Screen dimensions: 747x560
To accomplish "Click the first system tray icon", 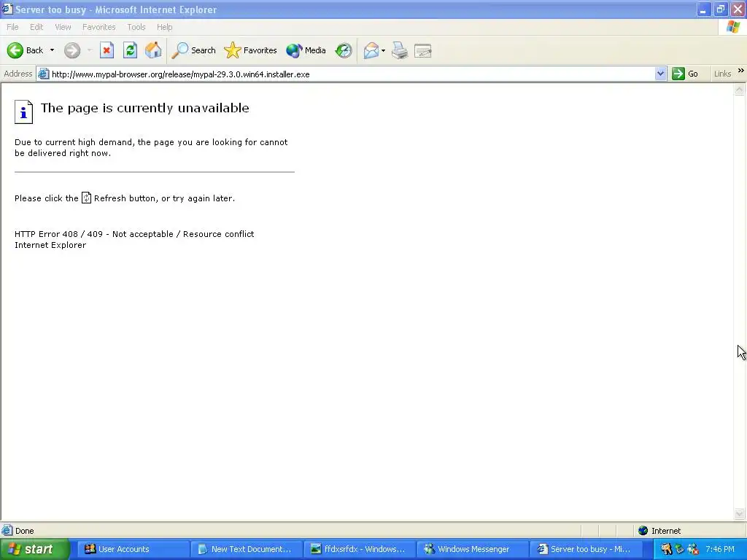I will (x=667, y=549).
